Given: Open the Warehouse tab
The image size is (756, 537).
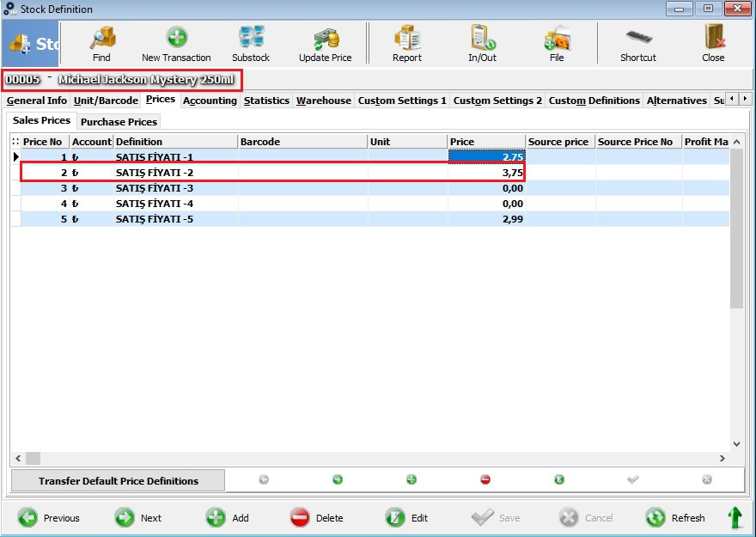Looking at the screenshot, I should (324, 101).
